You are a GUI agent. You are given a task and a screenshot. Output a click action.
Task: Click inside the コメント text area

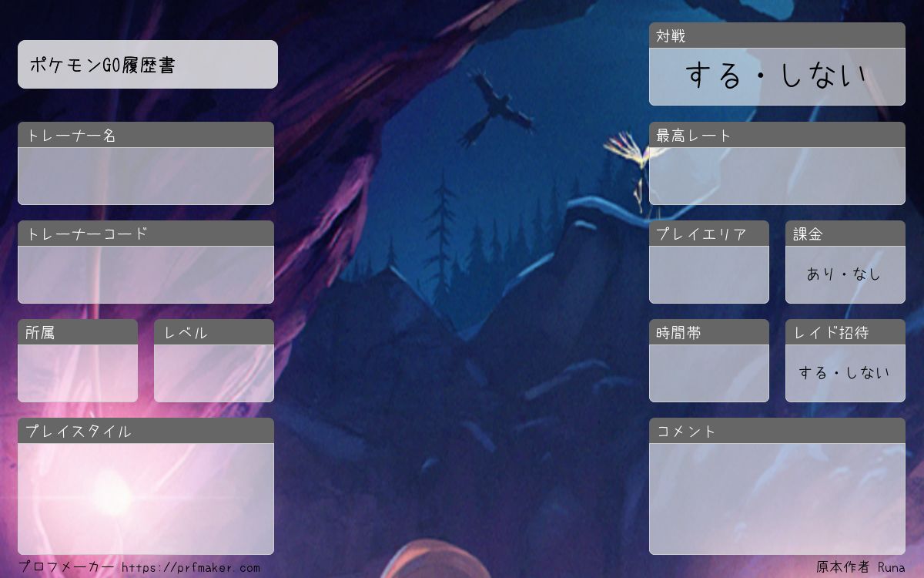777,498
